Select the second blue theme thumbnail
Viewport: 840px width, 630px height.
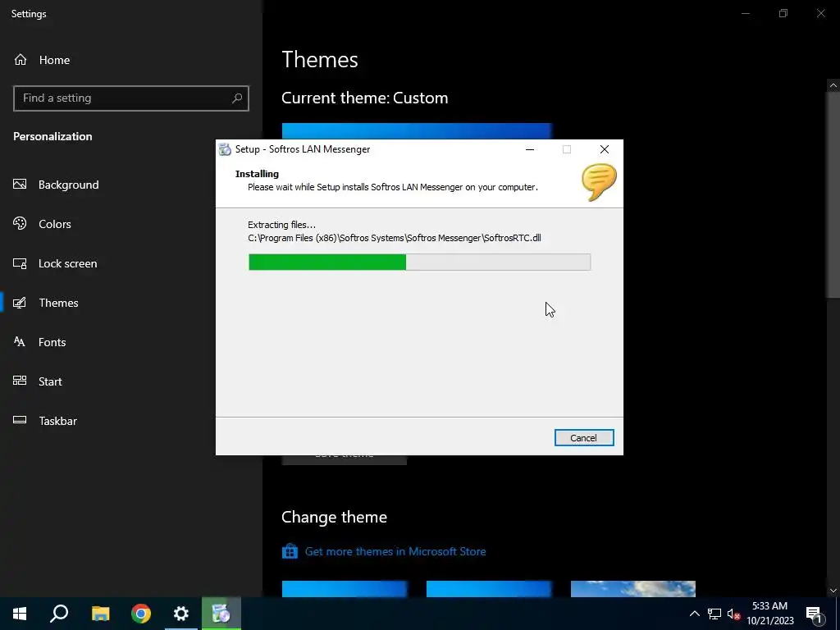coord(489,589)
